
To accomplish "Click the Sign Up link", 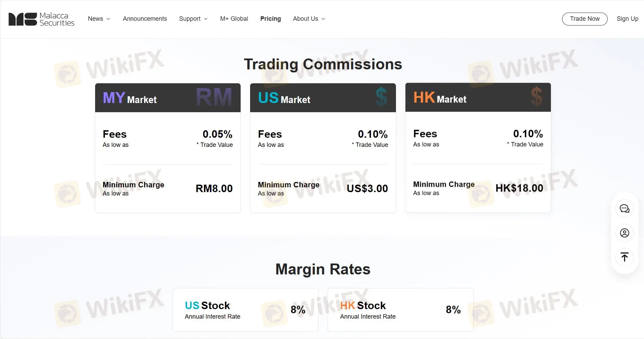I will [627, 19].
